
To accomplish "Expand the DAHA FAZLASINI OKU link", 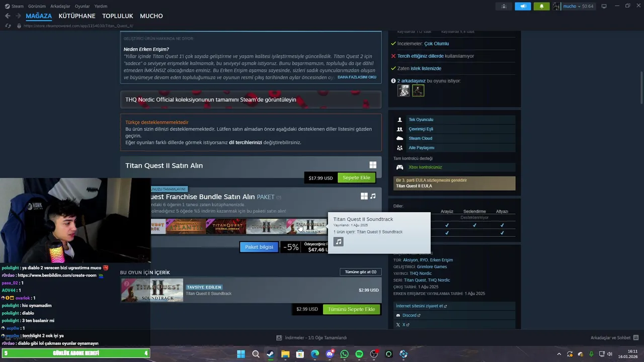I will [357, 77].
